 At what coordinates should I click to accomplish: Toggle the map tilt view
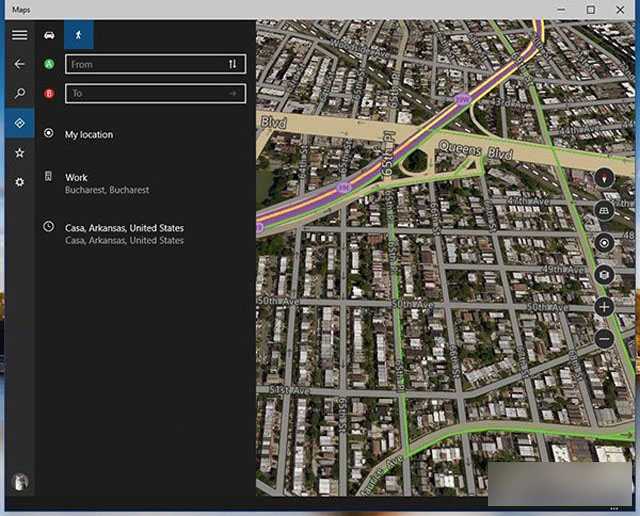(604, 210)
